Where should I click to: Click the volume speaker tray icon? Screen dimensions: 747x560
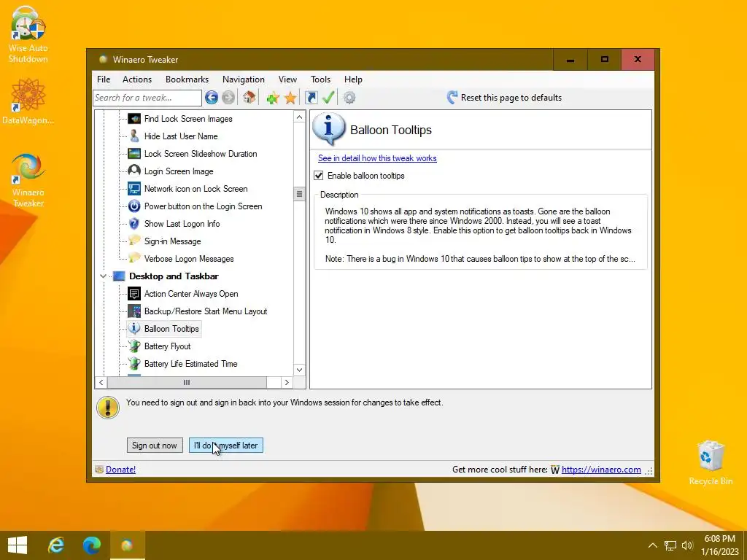[687, 545]
